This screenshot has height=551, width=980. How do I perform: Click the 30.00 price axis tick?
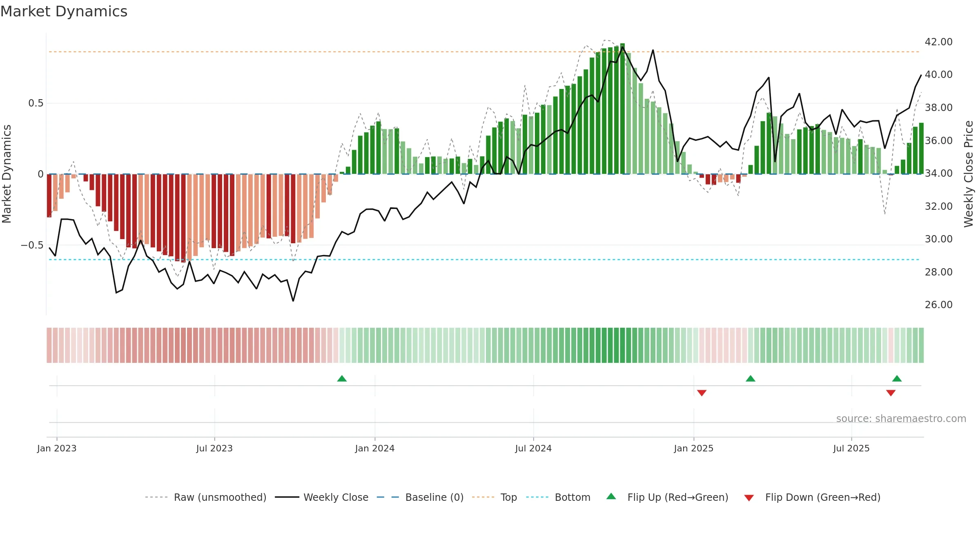939,239
